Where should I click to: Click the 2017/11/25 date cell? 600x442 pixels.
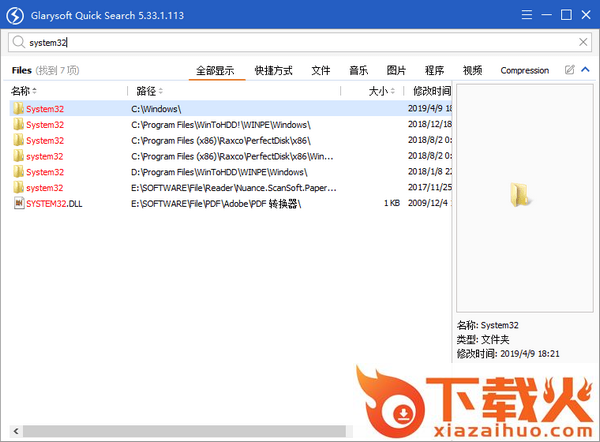coord(430,188)
